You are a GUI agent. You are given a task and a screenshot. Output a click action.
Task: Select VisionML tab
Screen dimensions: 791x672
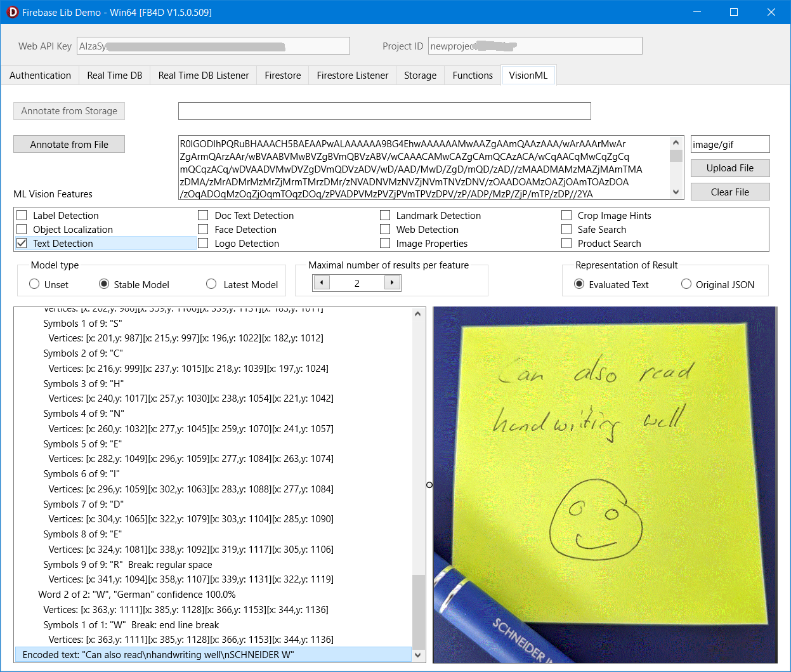tap(528, 75)
